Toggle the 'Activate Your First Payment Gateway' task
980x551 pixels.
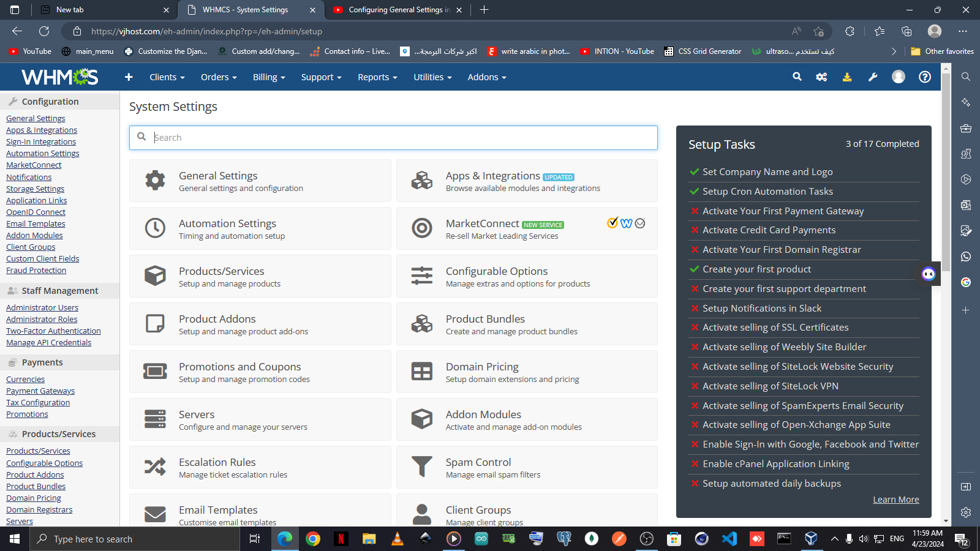[783, 211]
